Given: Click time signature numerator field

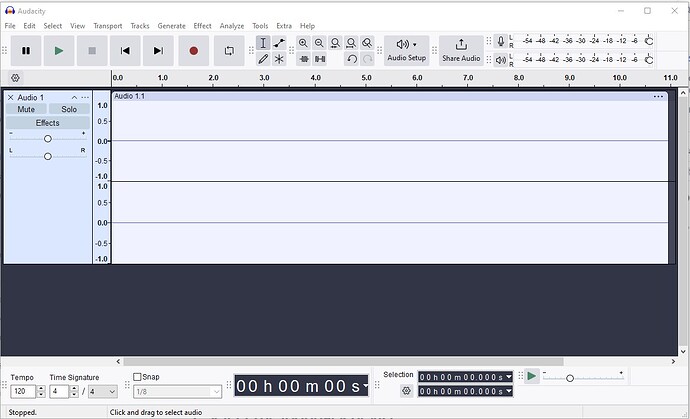Looking at the screenshot, I should click(59, 391).
